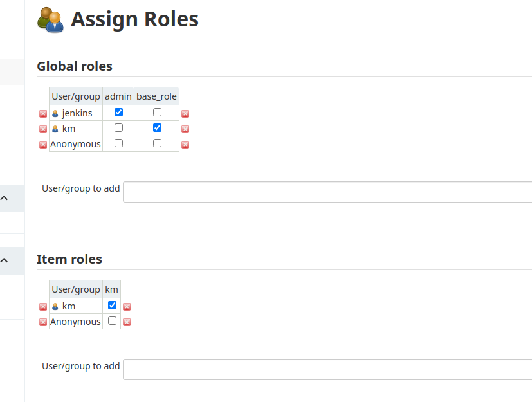The width and height of the screenshot is (532, 402).
Task: Click the jenkins user icon in Global roles
Action: (55, 114)
